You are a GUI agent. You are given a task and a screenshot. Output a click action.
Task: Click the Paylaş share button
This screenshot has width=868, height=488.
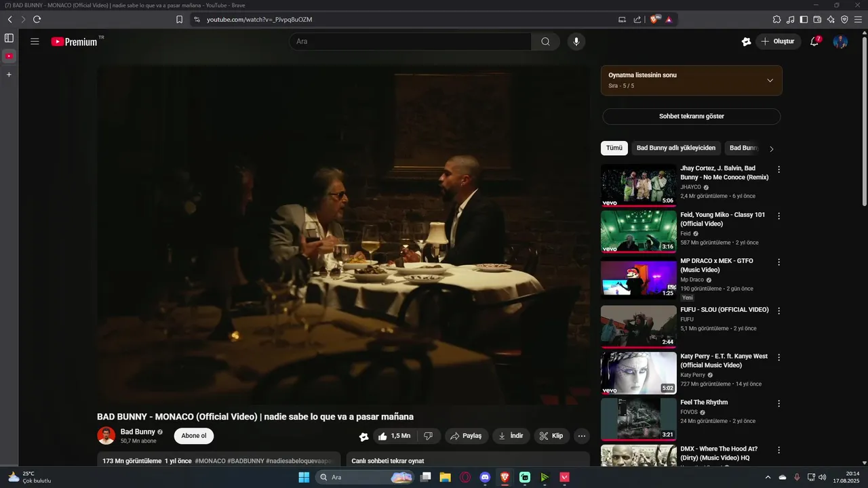pyautogui.click(x=467, y=436)
